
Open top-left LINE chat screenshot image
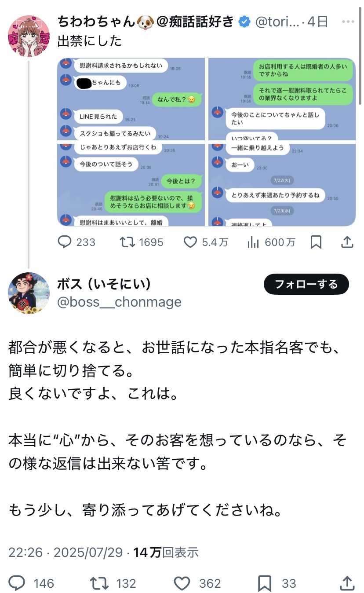[x=131, y=99]
